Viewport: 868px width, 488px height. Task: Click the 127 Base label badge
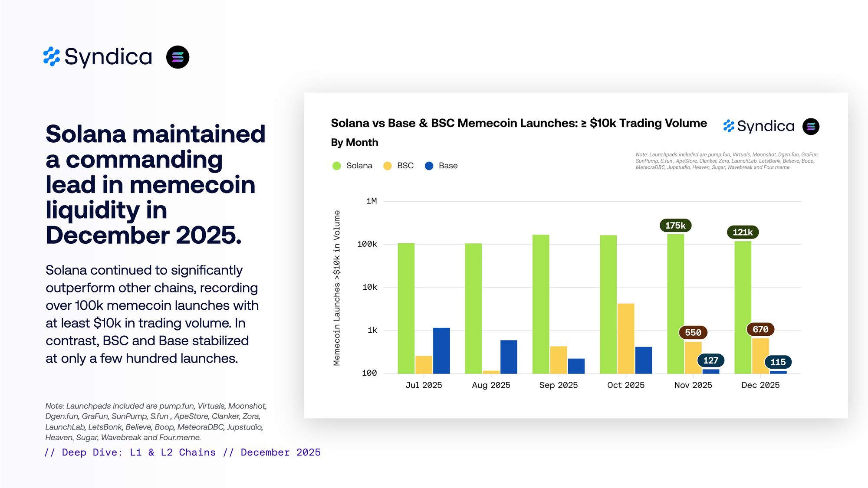710,360
